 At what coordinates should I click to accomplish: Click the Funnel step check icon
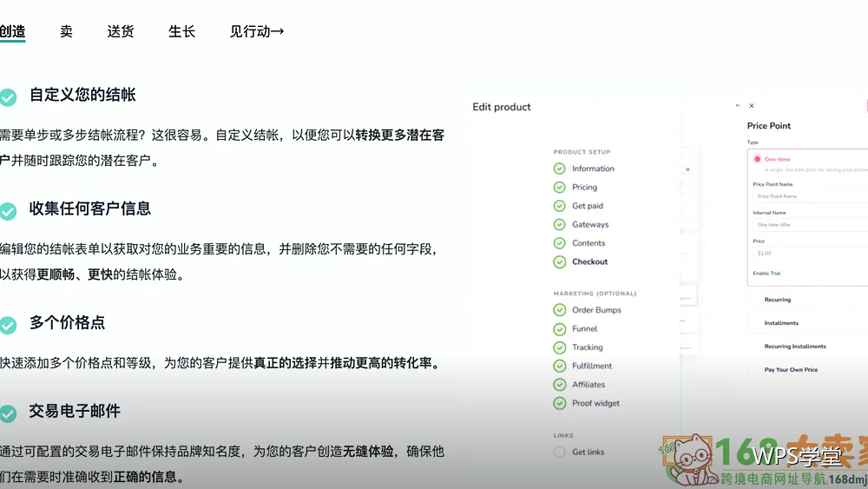click(x=559, y=329)
